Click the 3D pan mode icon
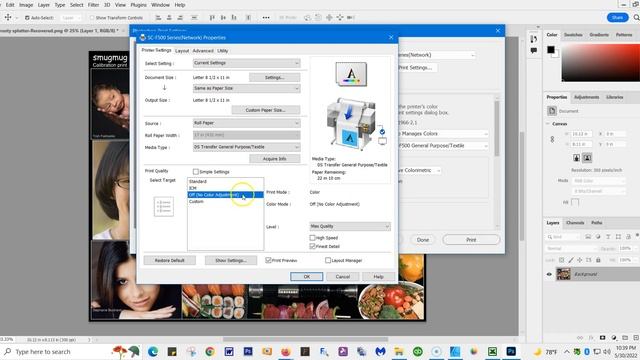Screen dimensions: 640x360 (329, 18)
